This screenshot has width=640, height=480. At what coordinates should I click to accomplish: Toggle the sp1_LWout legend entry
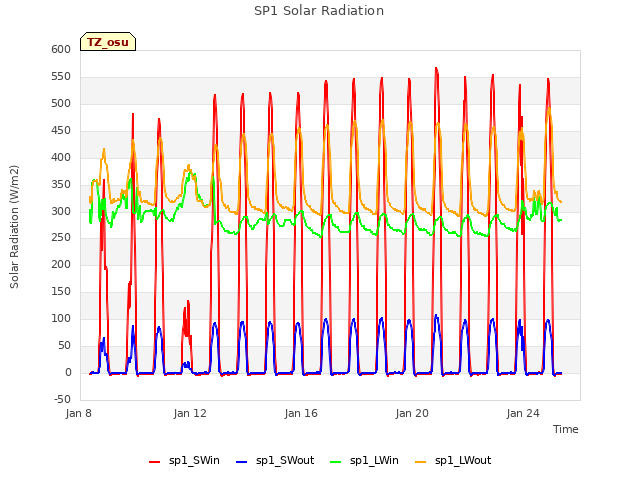point(453,461)
